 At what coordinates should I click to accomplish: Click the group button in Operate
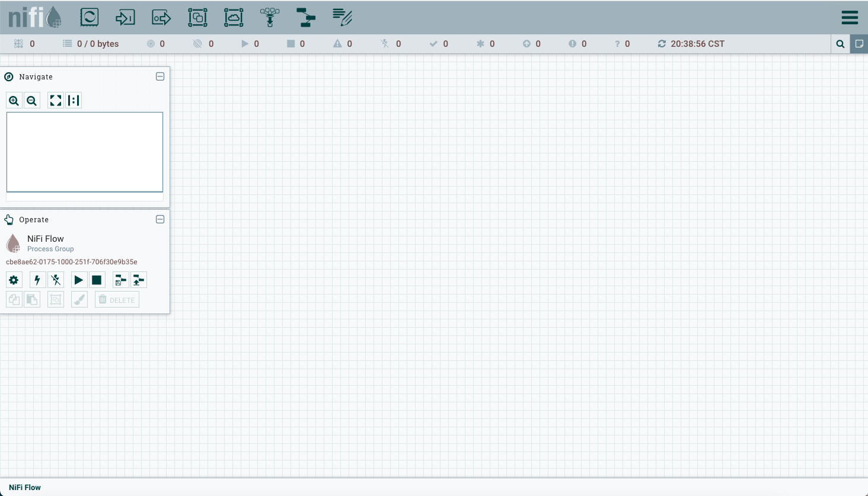[56, 299]
